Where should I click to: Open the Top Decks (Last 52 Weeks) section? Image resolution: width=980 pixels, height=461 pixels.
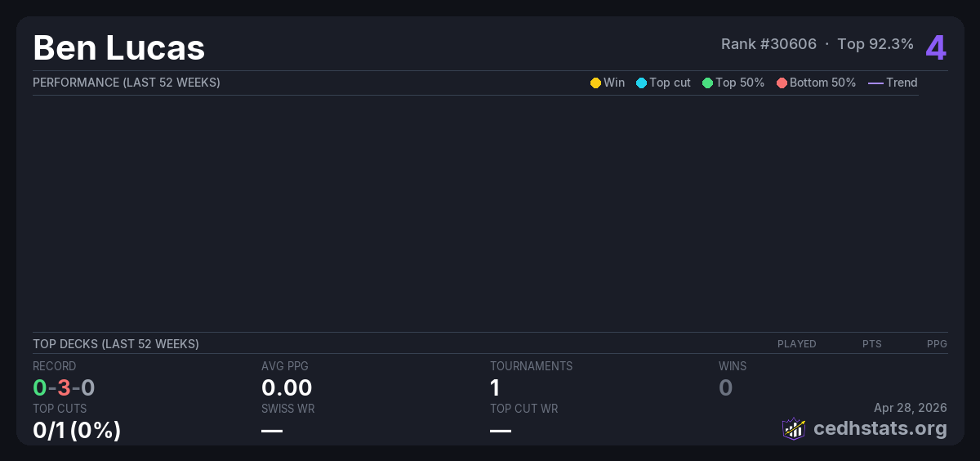click(x=116, y=344)
